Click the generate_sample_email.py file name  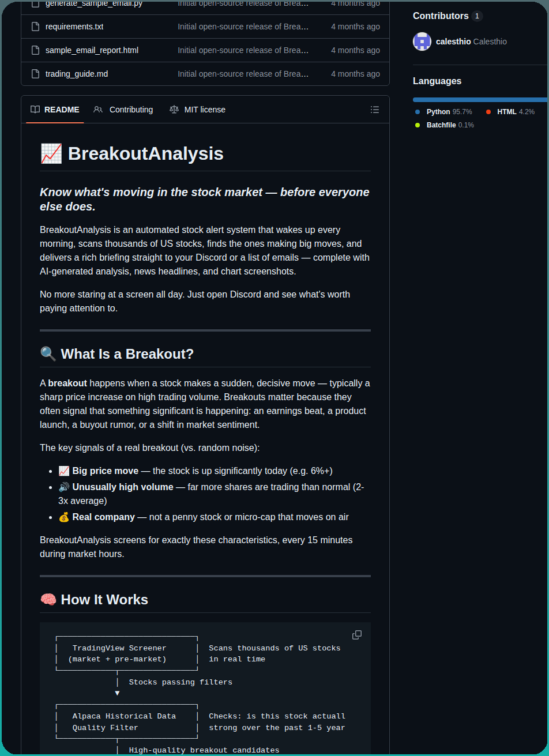94,3
